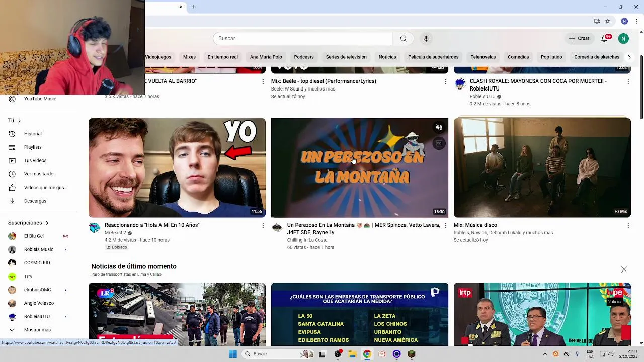
Task: Open Mix: Música disco thumbnail
Action: coord(542,167)
